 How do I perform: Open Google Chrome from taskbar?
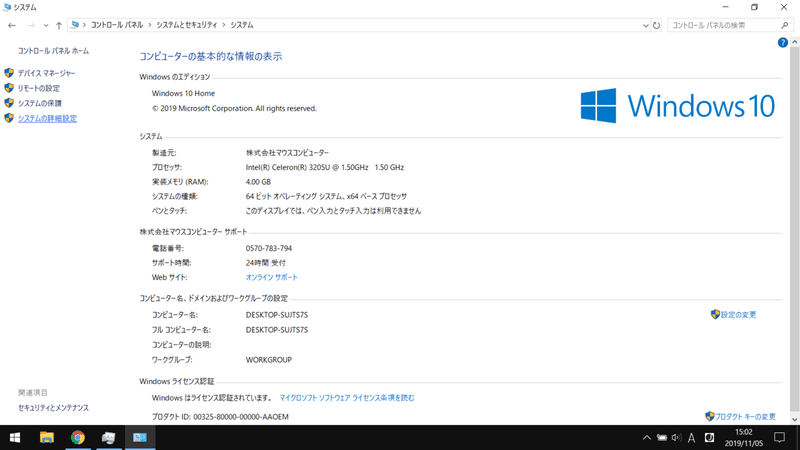coord(78,438)
